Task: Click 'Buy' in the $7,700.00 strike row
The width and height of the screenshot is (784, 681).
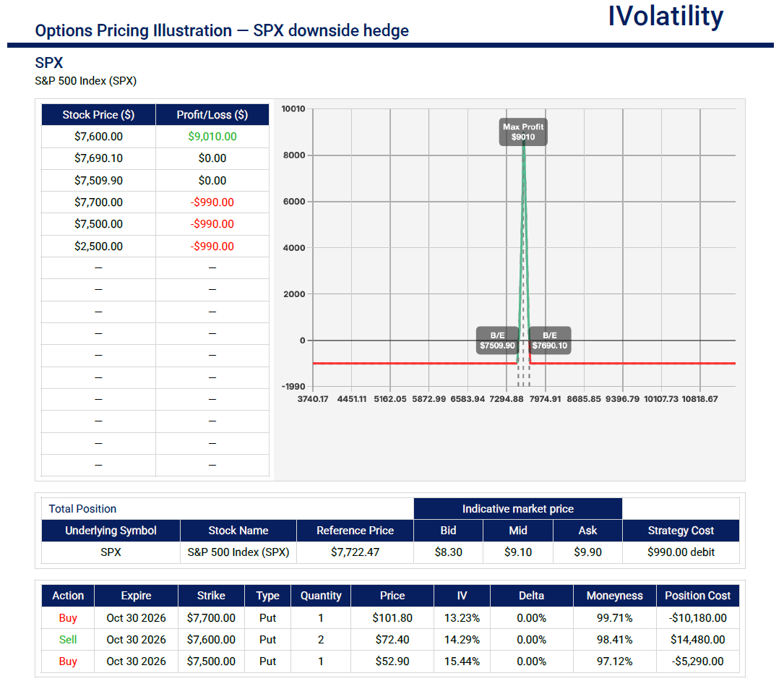Action: point(68,618)
